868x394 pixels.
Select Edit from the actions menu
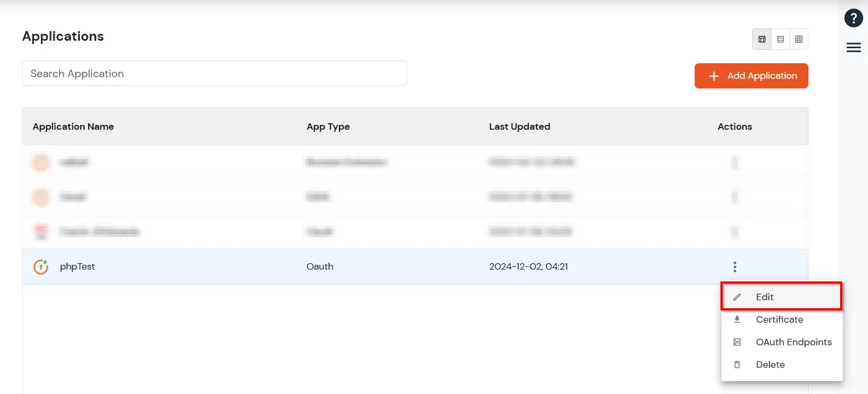(782, 296)
